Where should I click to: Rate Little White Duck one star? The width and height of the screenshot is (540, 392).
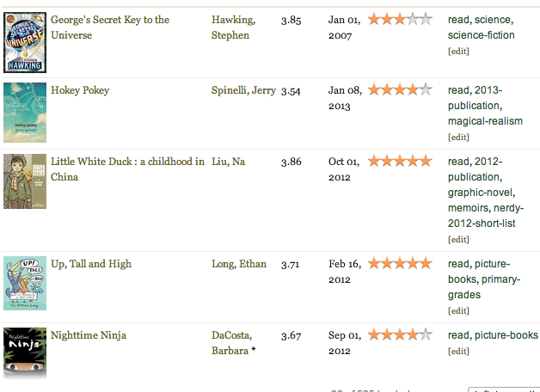click(374, 161)
